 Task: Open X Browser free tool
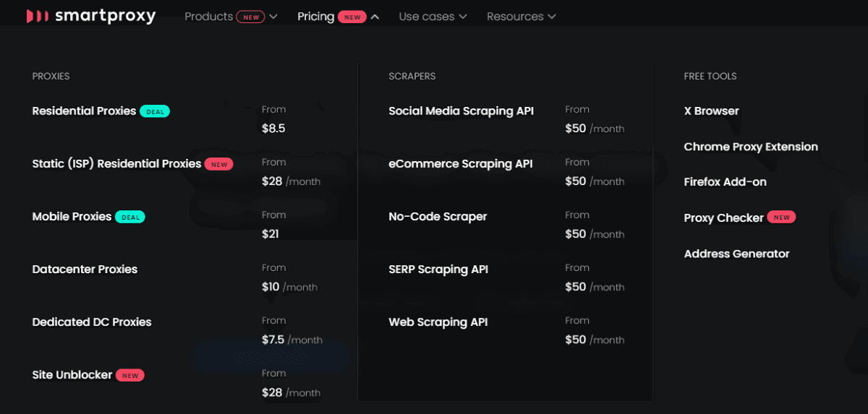click(711, 111)
